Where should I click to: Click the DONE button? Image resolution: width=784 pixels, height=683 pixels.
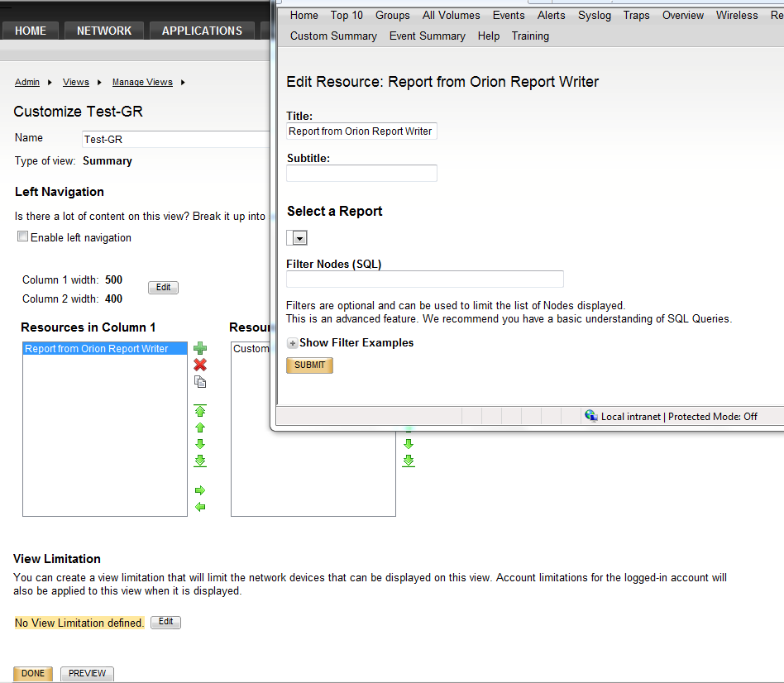pyautogui.click(x=33, y=674)
